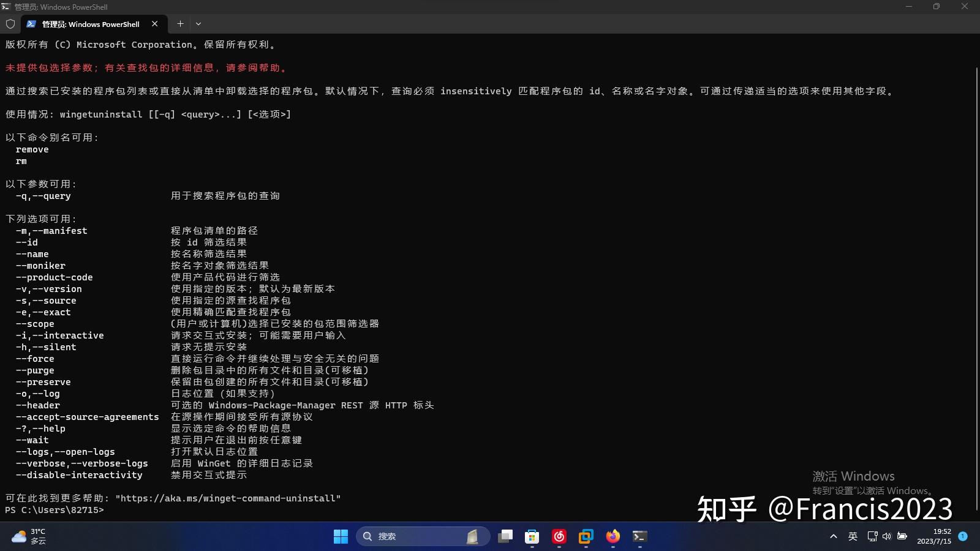Click the --purge option text

point(35,370)
